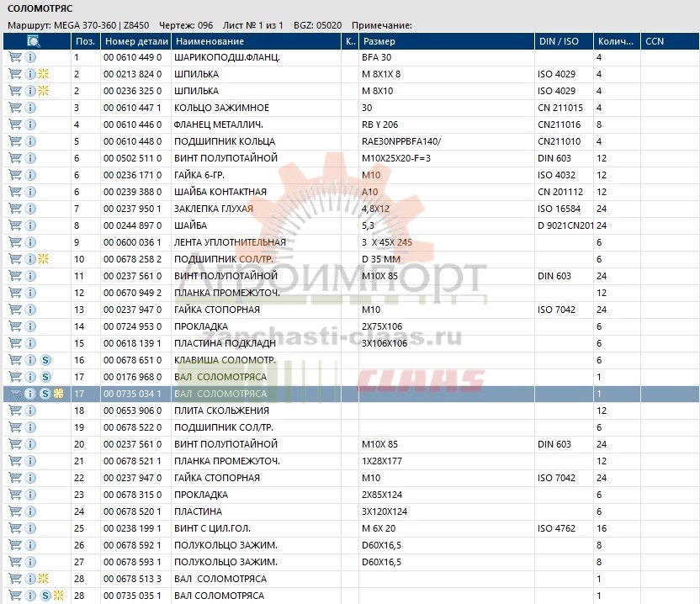Click size 3 X 45X 245 cell

pyautogui.click(x=387, y=242)
